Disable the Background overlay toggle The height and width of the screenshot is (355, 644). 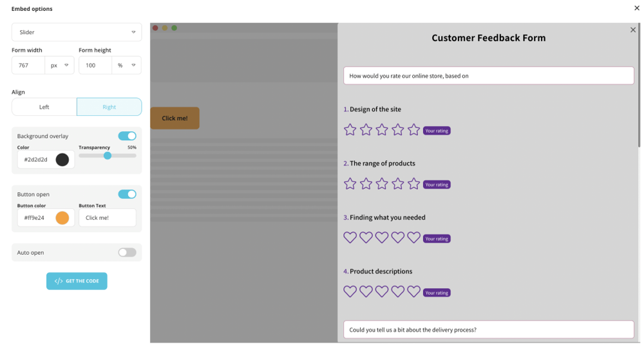pyautogui.click(x=127, y=136)
